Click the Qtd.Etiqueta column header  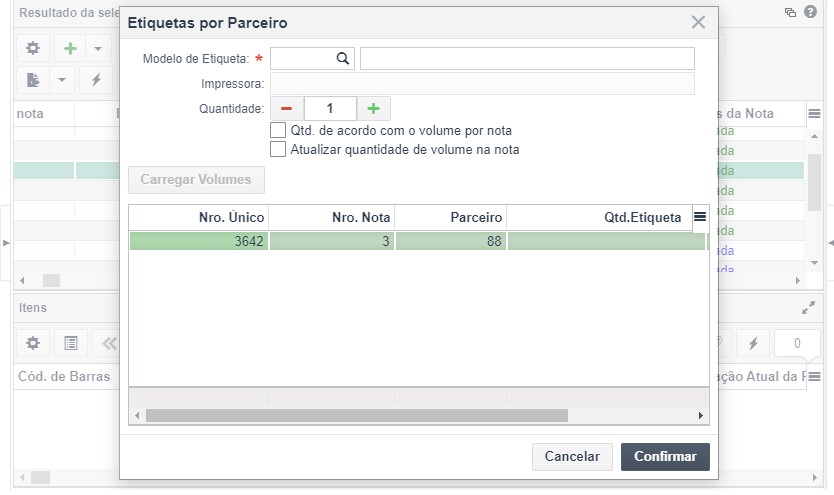pyautogui.click(x=599, y=217)
